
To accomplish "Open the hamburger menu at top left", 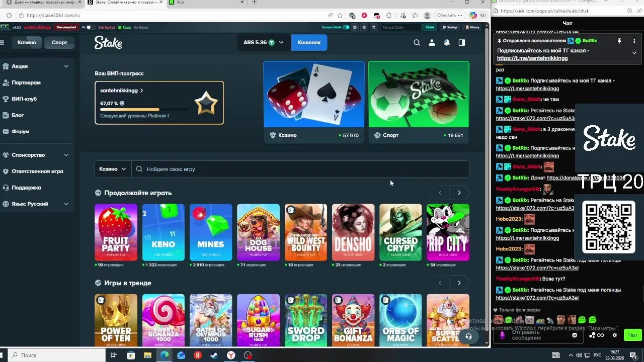I will [2, 43].
